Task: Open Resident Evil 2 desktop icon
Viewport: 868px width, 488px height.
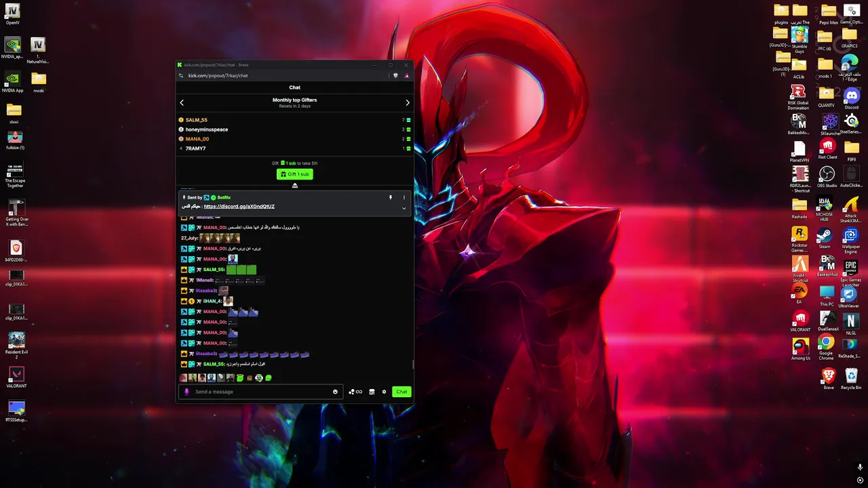Action: pyautogui.click(x=16, y=345)
